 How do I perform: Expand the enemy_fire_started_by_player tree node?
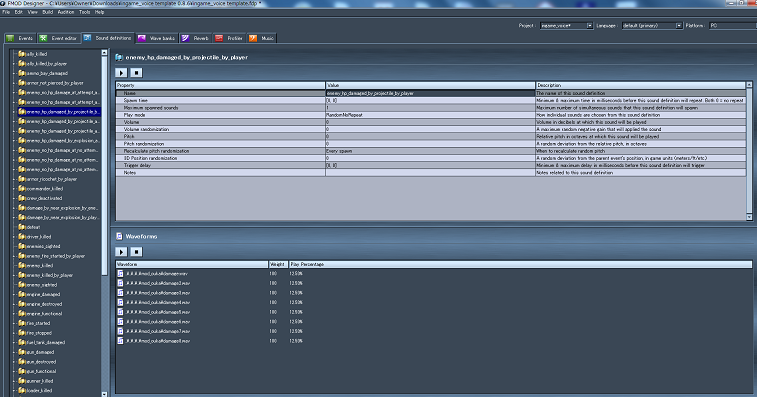tap(14, 256)
